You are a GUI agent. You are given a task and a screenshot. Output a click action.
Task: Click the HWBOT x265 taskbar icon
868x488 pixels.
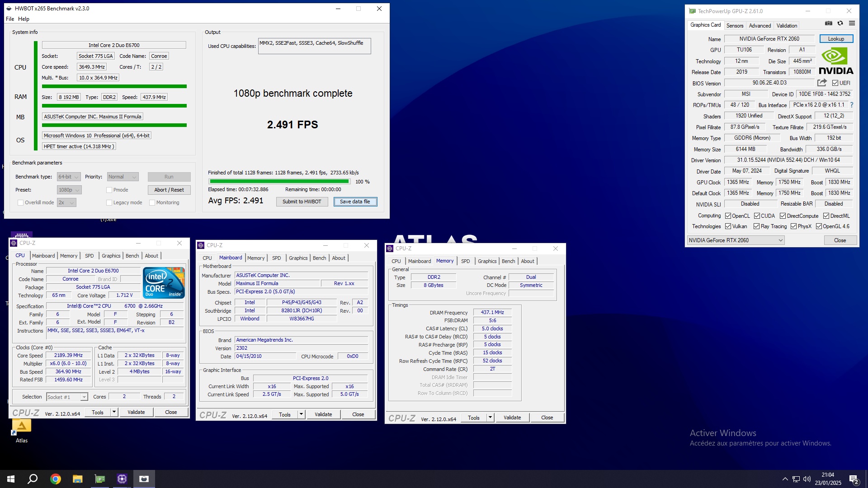144,479
